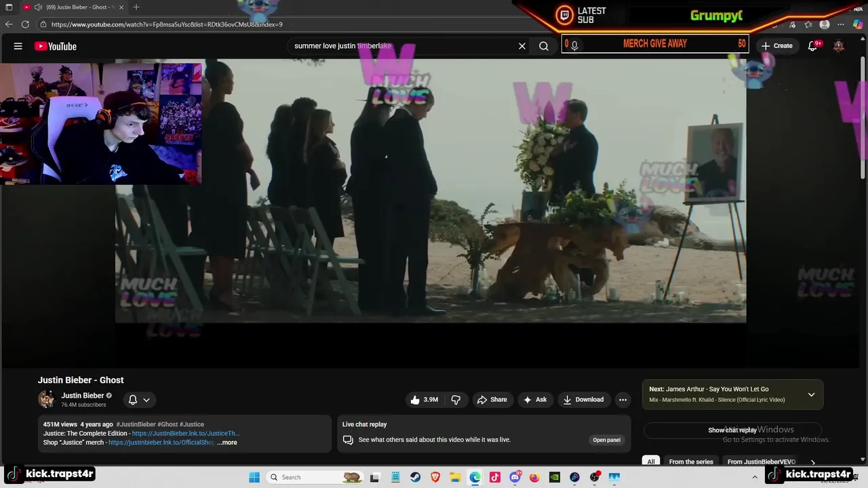The image size is (868, 488).
Task: Open Task View in the taskbar
Action: tap(374, 477)
